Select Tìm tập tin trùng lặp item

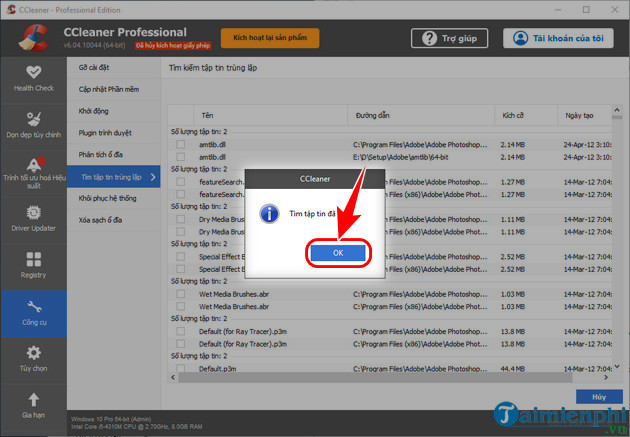(114, 177)
